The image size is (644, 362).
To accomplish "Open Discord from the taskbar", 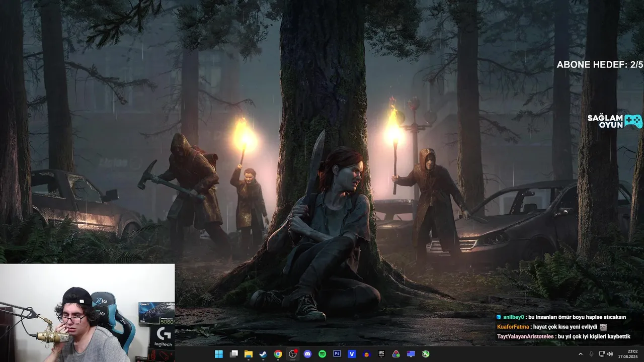I will 307,354.
